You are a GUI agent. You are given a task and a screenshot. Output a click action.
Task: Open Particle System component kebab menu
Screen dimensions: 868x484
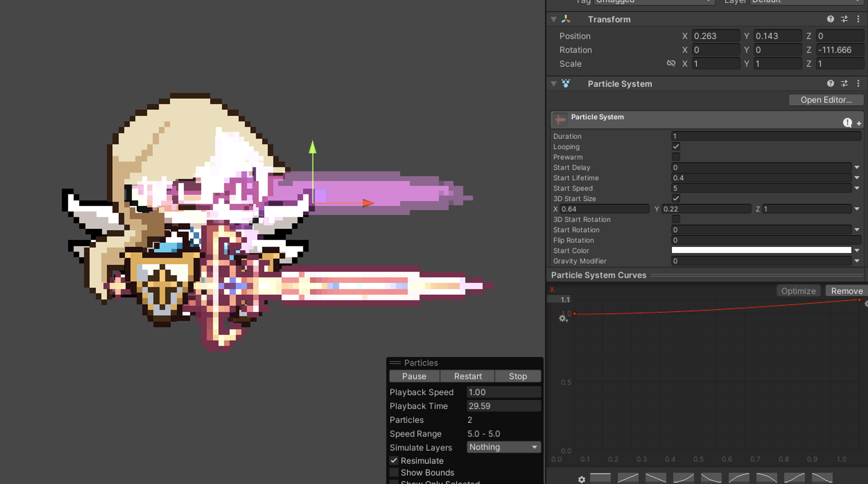[x=858, y=84]
